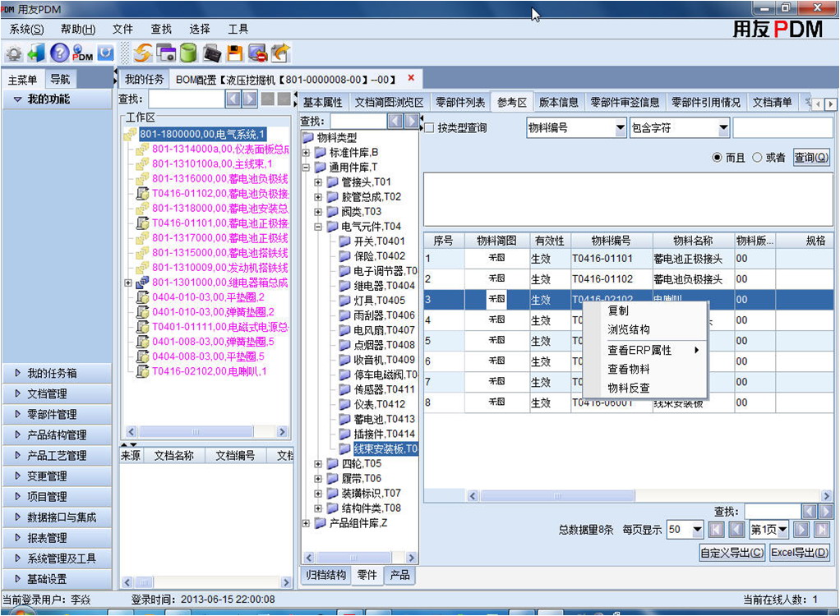The width and height of the screenshot is (840, 616).
Task: Click the part icon beside T0416-02102 电喇叭 in workspace
Action: pyautogui.click(x=142, y=371)
